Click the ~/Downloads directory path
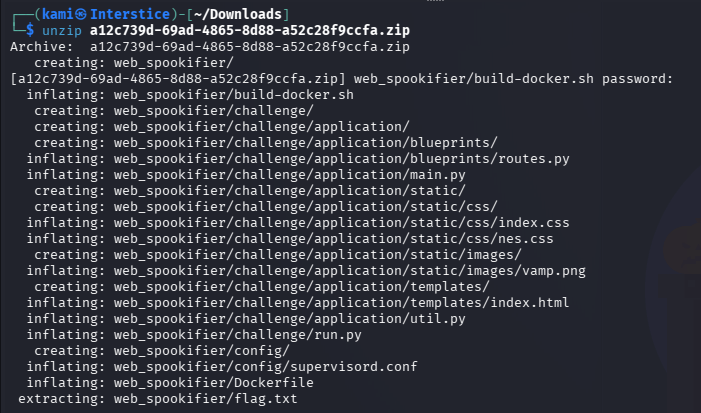Viewport: 701px width, 413px height. [237, 14]
